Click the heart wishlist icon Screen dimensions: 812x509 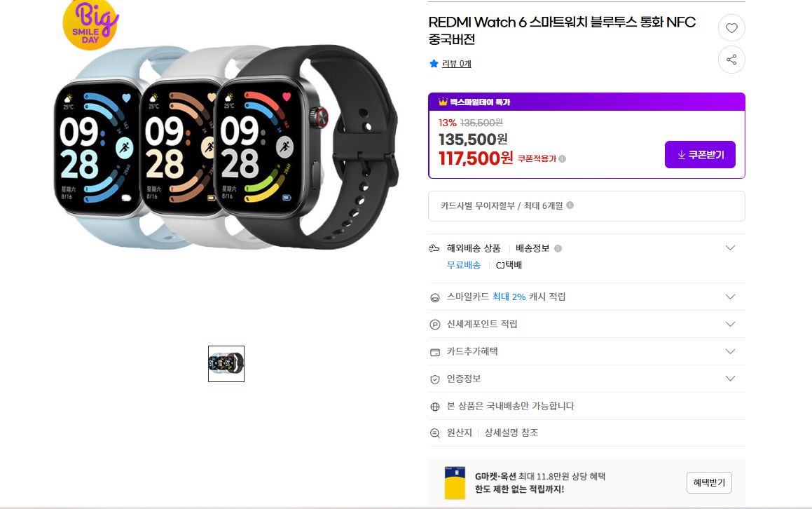click(x=731, y=28)
